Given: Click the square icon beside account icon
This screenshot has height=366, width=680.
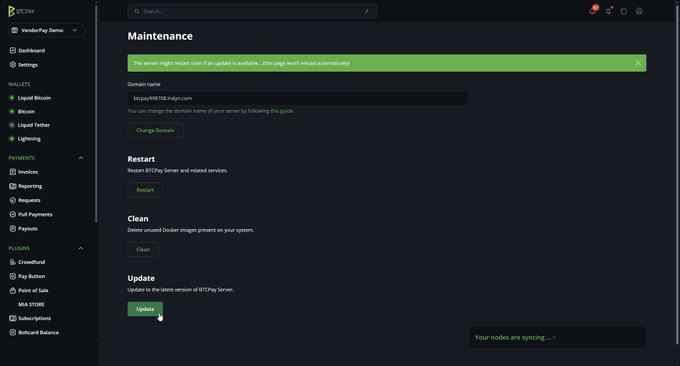Looking at the screenshot, I should (624, 11).
